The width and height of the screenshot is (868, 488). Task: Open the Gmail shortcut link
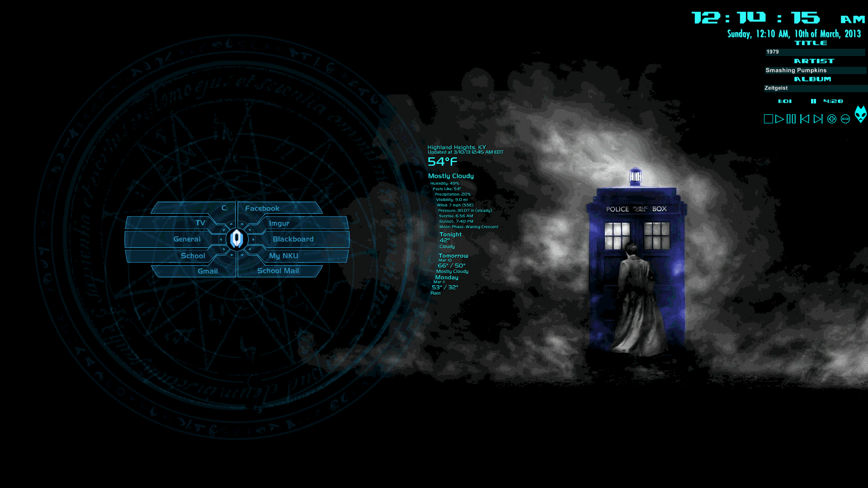pyautogui.click(x=208, y=271)
